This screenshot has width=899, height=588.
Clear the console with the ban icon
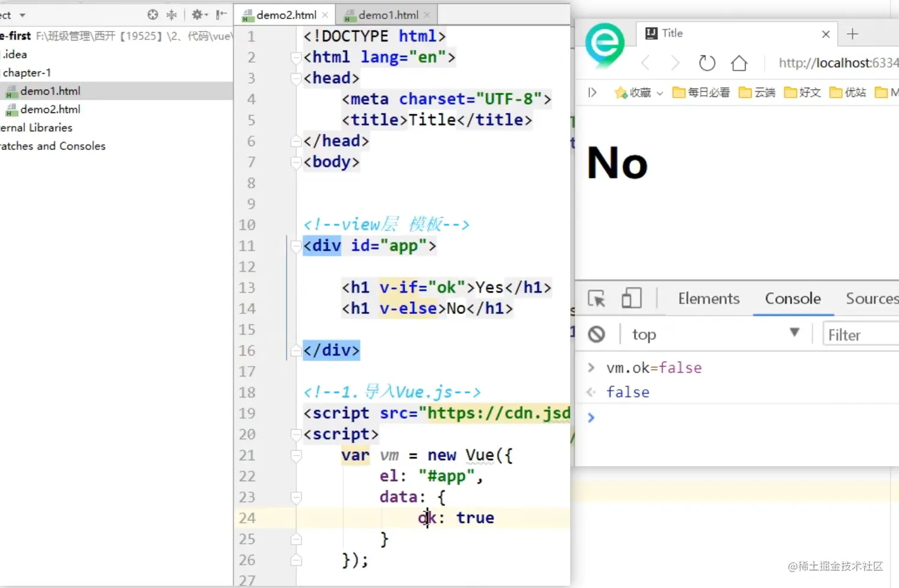point(596,335)
